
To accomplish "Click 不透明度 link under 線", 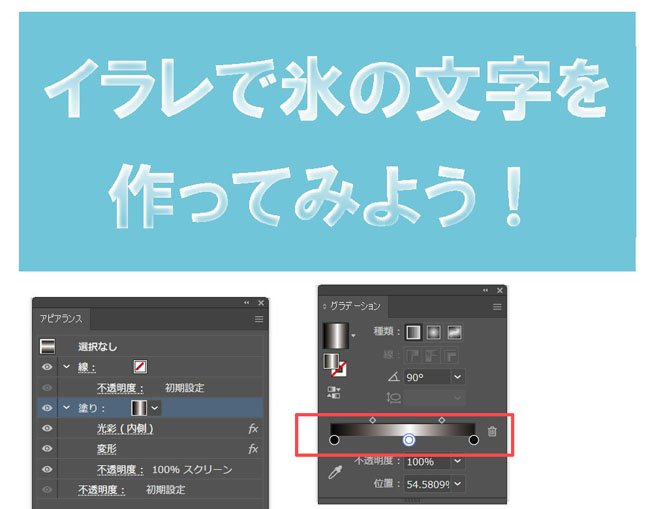I will (x=120, y=388).
